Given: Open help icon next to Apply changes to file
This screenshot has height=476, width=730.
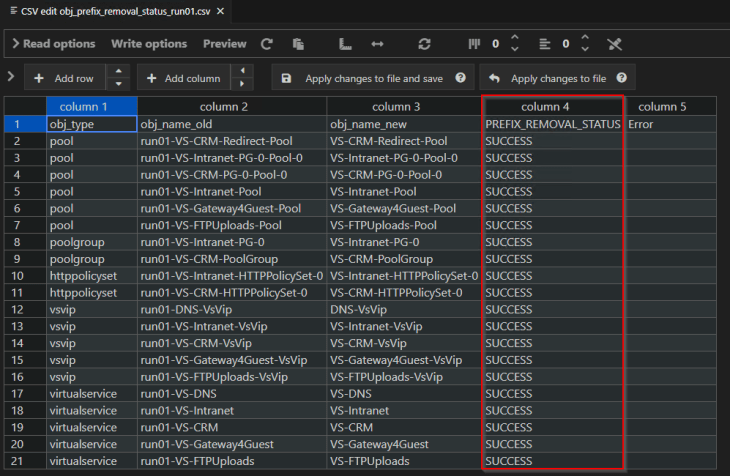Looking at the screenshot, I should coord(622,78).
